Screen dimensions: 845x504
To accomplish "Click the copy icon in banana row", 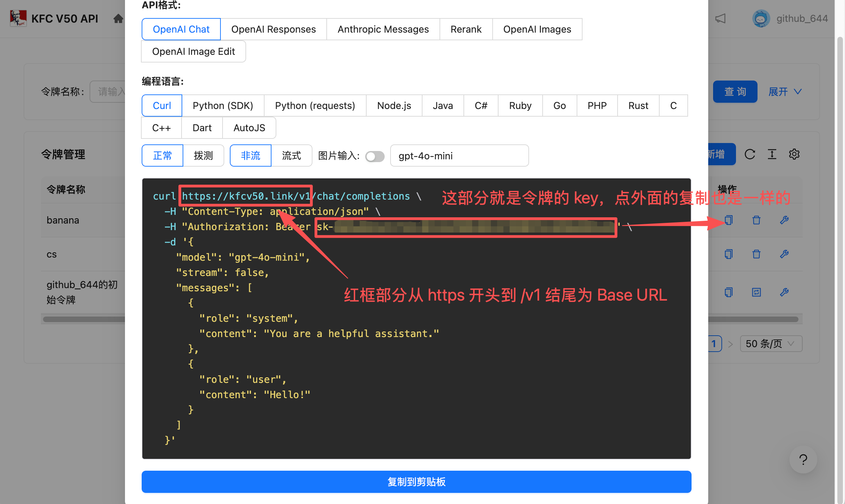I will point(728,220).
